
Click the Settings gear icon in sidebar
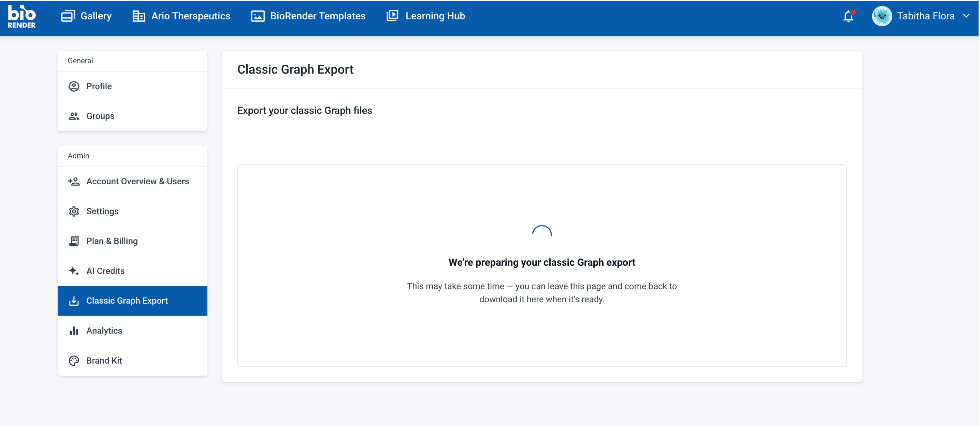coord(74,211)
